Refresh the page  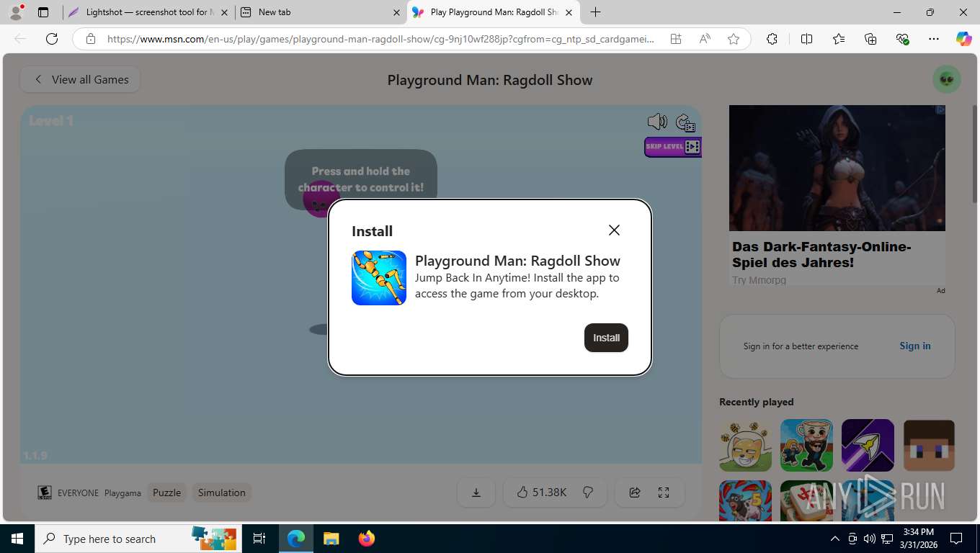pos(52,39)
